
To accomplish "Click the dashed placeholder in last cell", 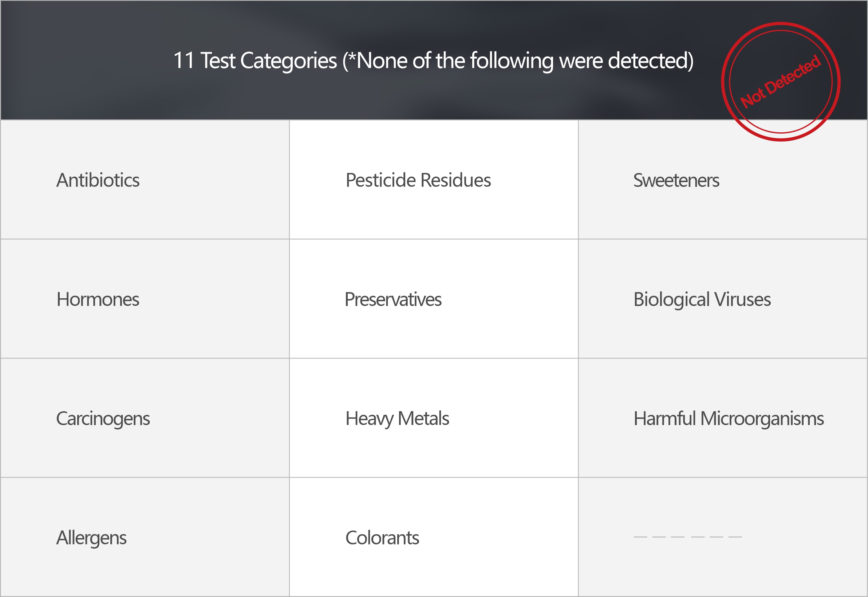I will click(x=687, y=537).
